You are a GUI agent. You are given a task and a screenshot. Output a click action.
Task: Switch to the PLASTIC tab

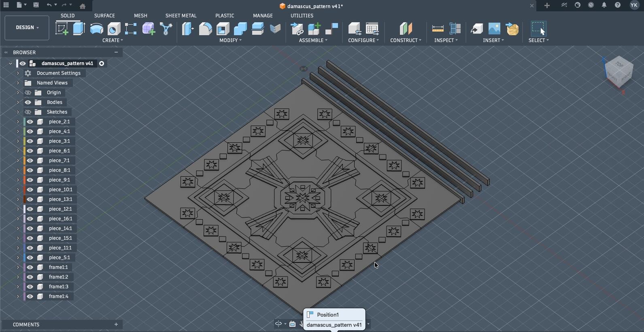coord(225,15)
